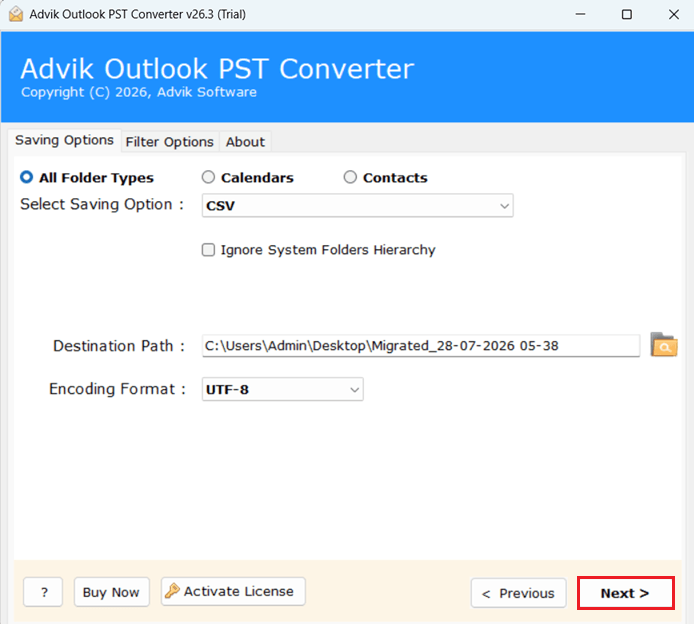Click into the Destination Path field
Image resolution: width=694 pixels, height=624 pixels.
click(421, 346)
